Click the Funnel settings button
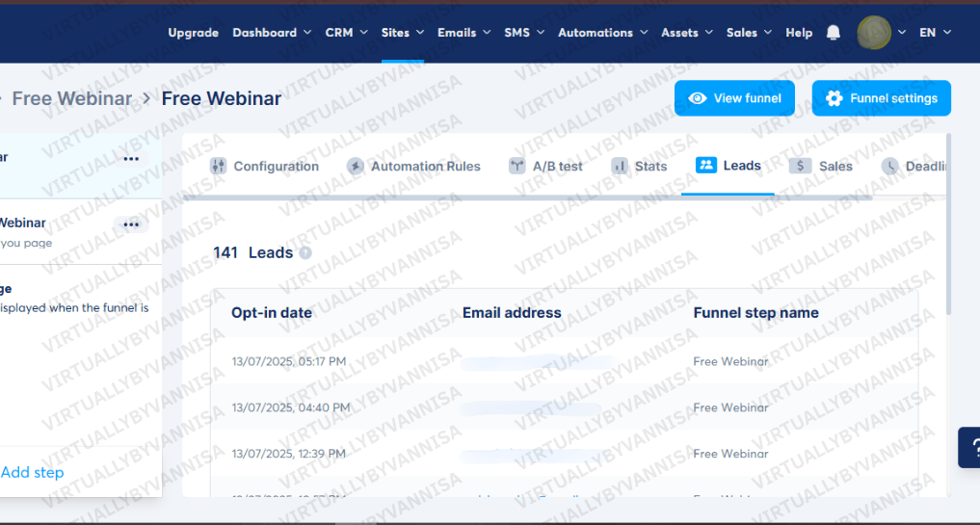 click(x=882, y=98)
